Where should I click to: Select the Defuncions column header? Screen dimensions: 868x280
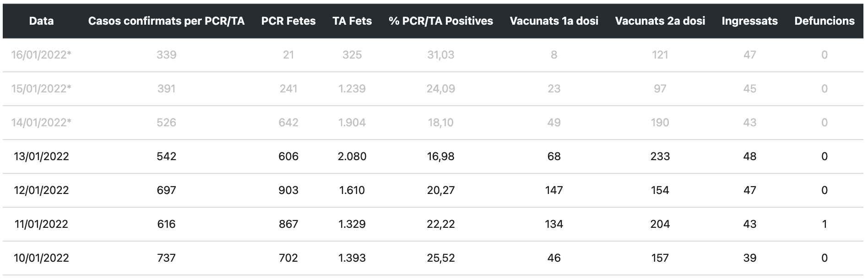pos(824,21)
